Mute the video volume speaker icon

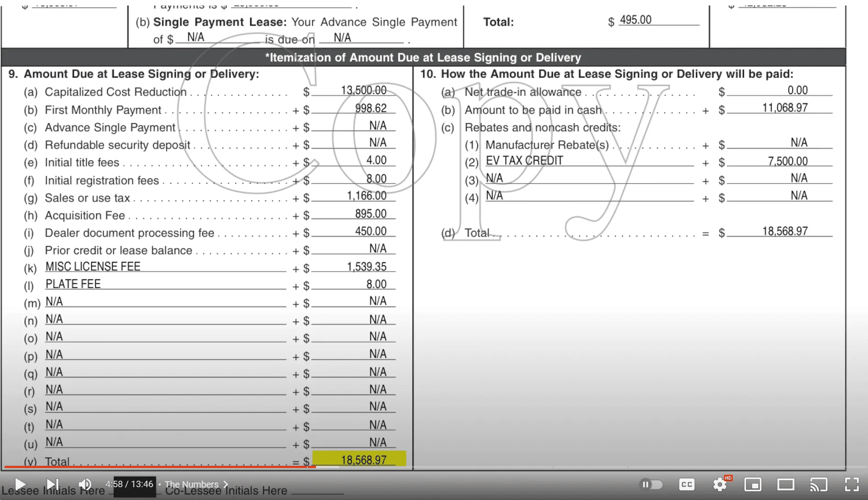point(85,484)
